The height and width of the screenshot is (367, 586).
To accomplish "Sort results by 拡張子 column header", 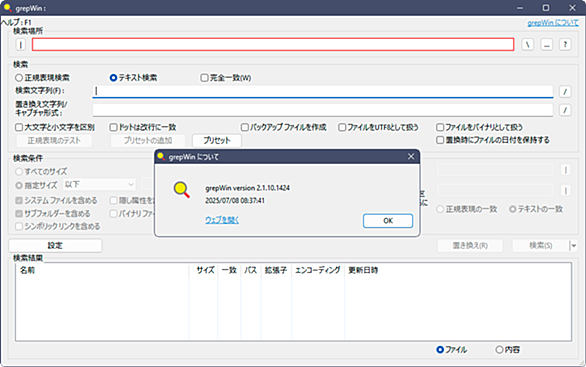I will coord(276,270).
